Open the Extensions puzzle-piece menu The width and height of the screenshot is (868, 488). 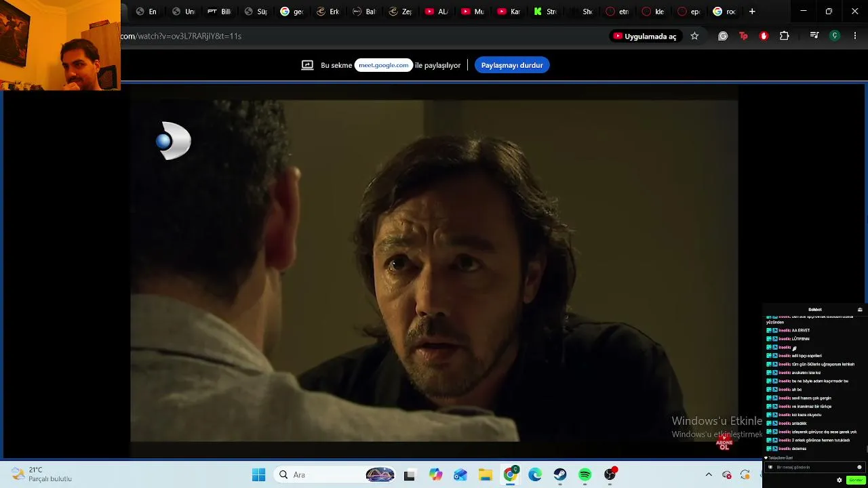click(x=785, y=36)
